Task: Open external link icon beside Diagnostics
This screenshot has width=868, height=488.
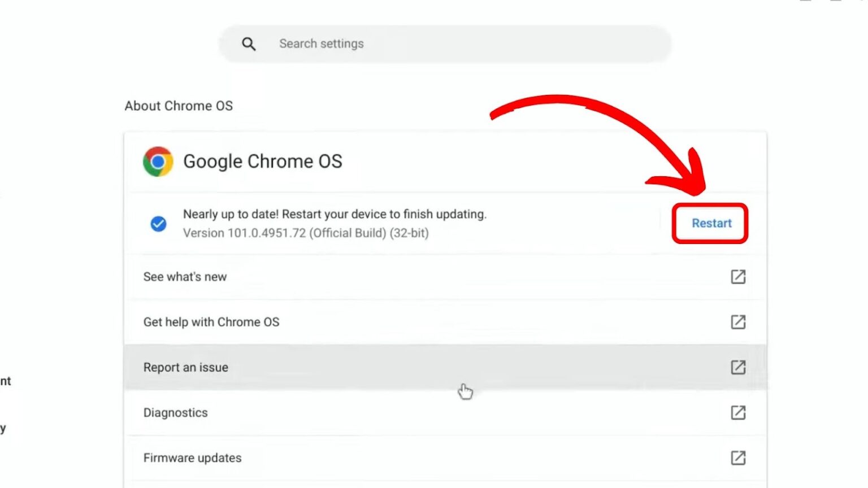Action: point(738,413)
